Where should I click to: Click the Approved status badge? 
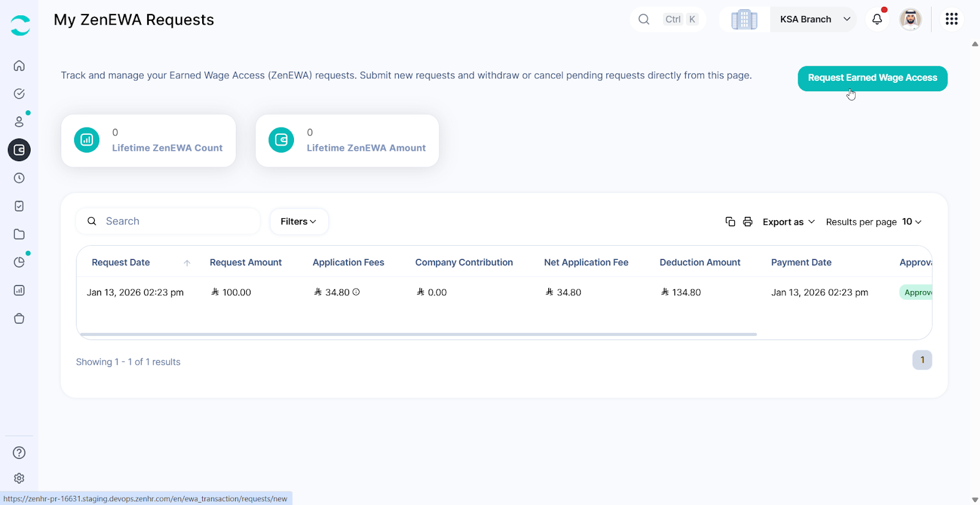tap(916, 292)
